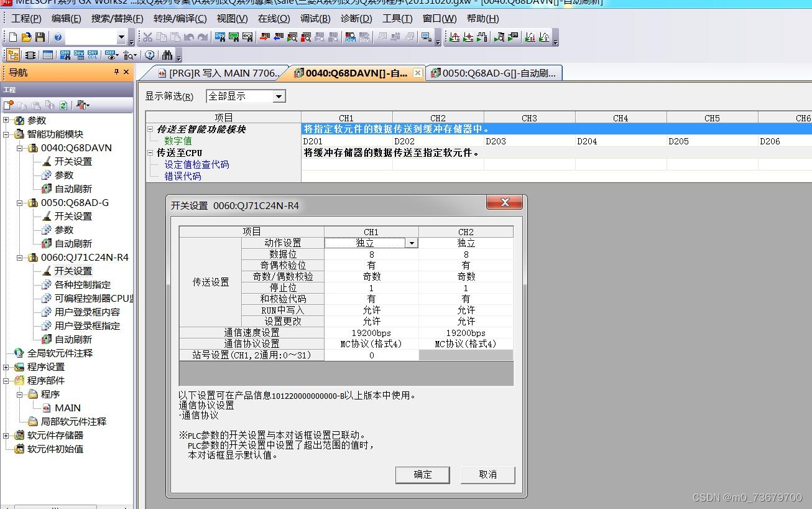Select 全局软元件注释 in the tree
Image resolution: width=812 pixels, height=509 pixels.
[x=60, y=353]
